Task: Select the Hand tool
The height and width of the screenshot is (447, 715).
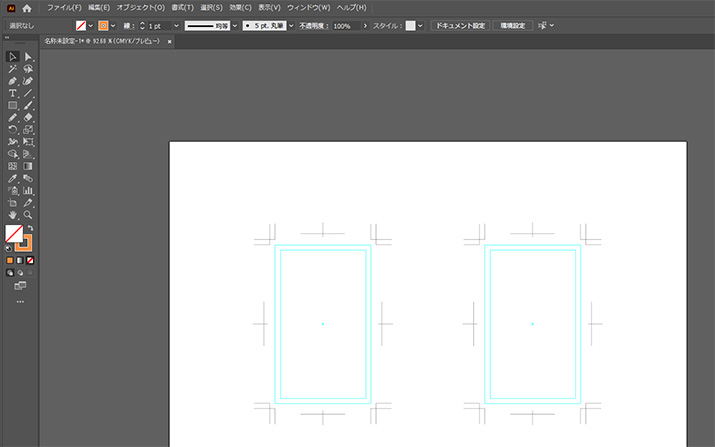Action: tap(13, 214)
